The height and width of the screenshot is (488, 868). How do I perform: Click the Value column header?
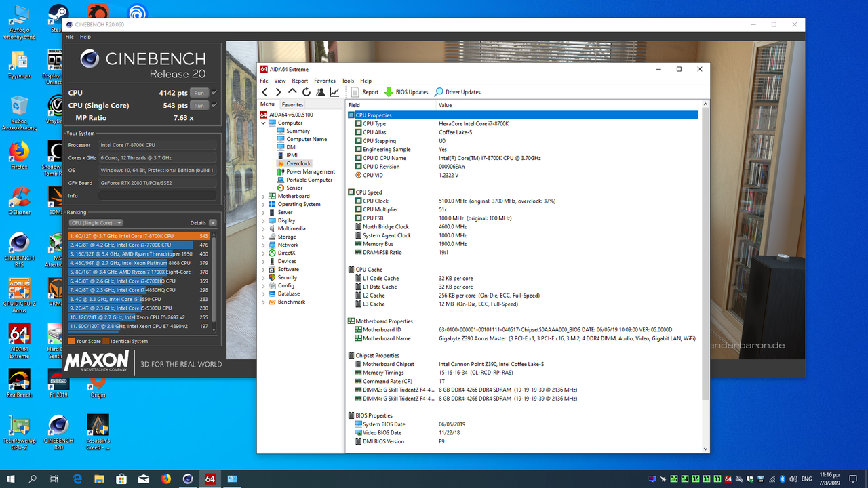568,105
